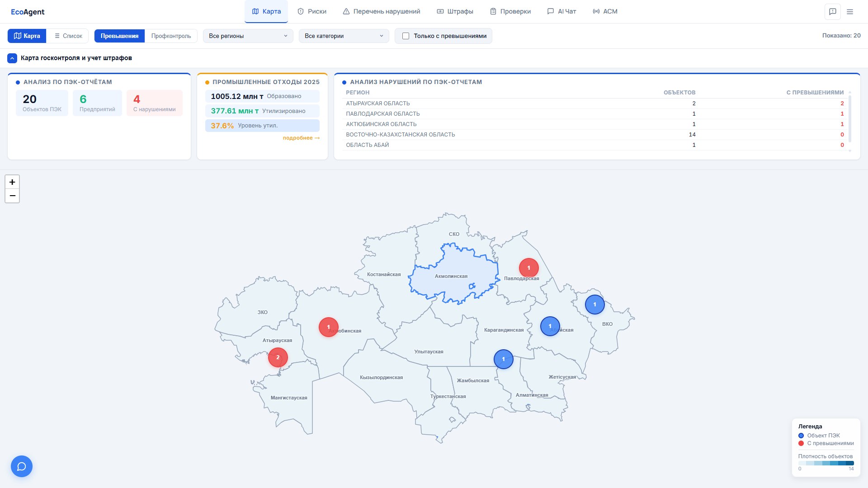Open the floating chat bubble button
The width and height of the screenshot is (868, 488).
22,466
